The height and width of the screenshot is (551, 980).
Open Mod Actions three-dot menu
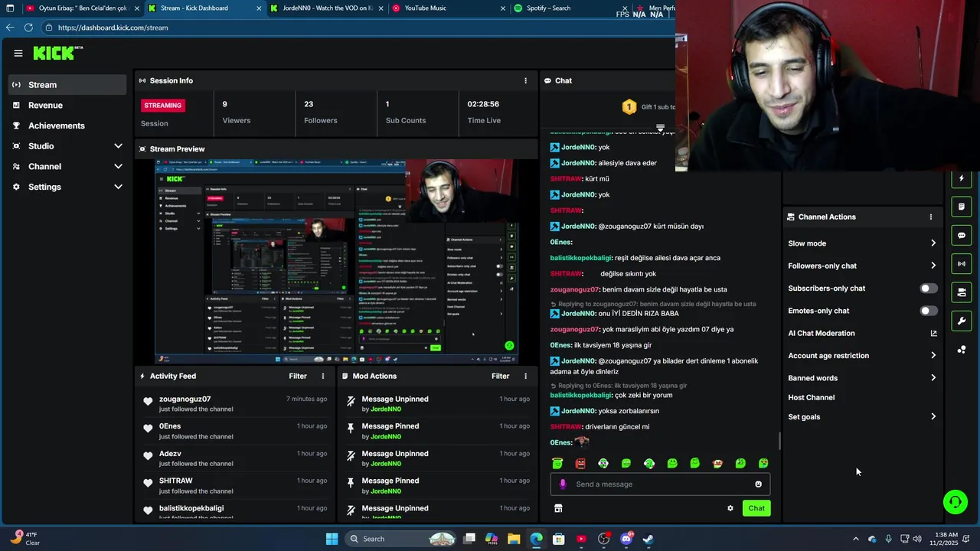click(x=525, y=376)
